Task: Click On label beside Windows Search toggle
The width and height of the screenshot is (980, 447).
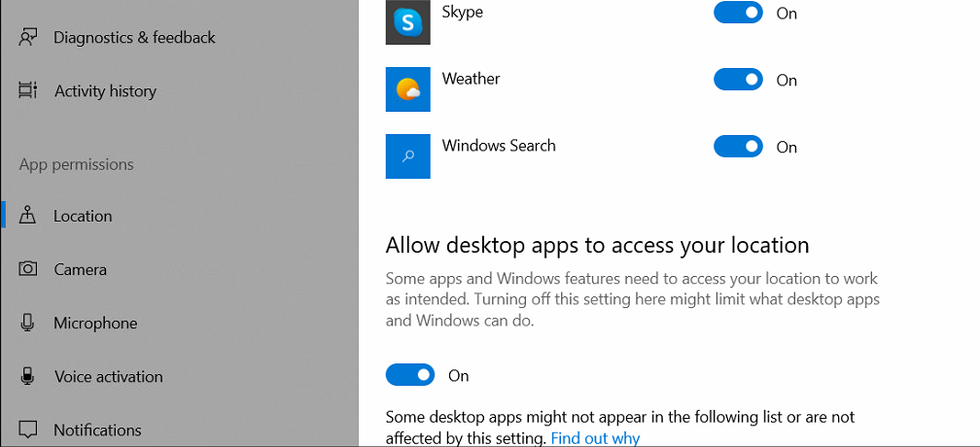Action: (787, 148)
